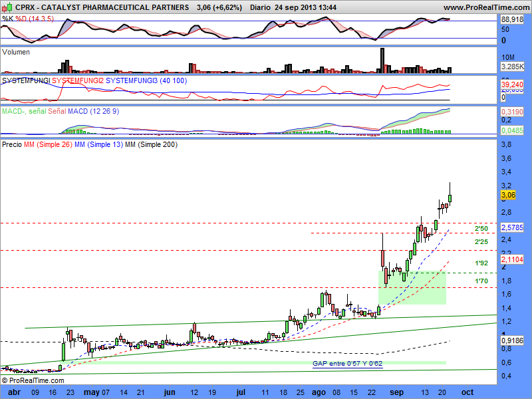
Task: Select the 0,0485 MACD histogram value box
Action: click(512, 130)
